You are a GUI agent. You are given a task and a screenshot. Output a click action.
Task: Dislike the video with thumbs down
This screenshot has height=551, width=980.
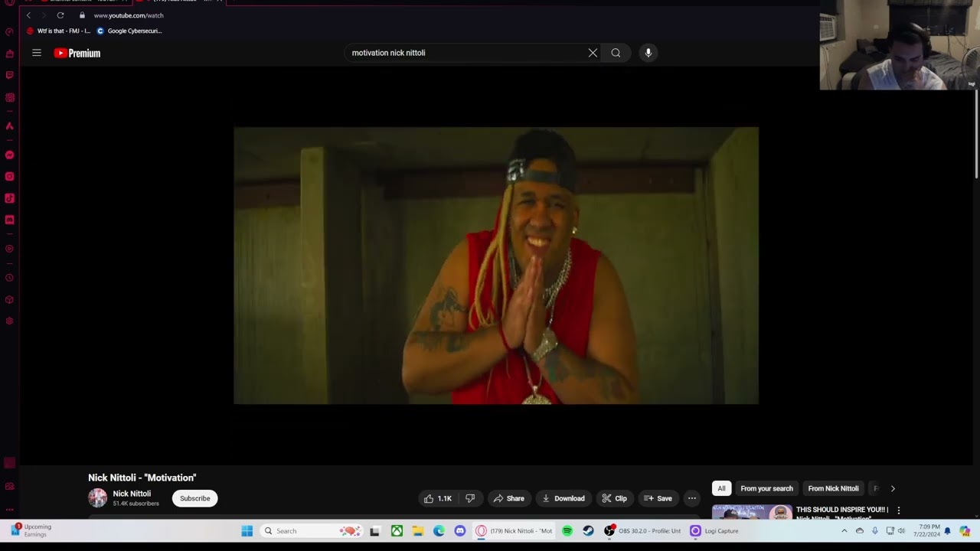click(x=470, y=498)
